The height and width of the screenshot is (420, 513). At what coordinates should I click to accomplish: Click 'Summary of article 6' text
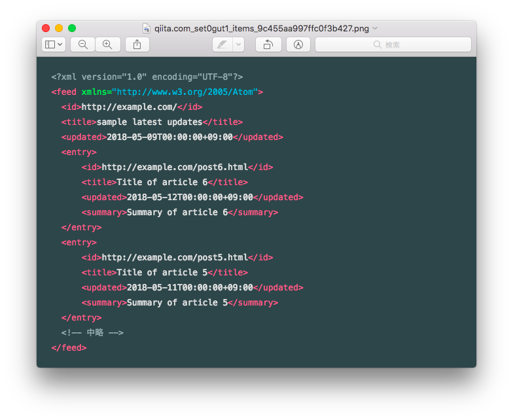[177, 212]
